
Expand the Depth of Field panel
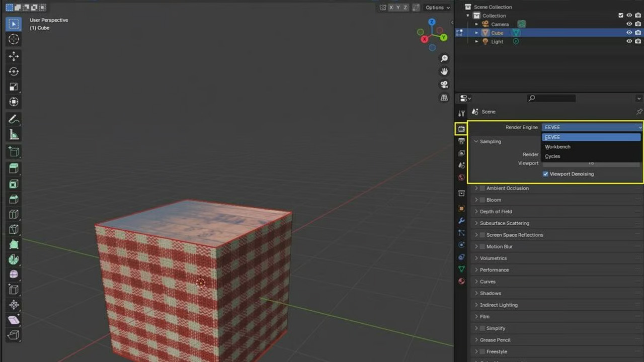coord(476,212)
